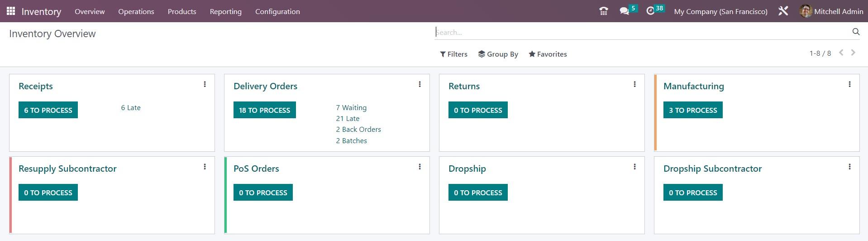Image resolution: width=868 pixels, height=241 pixels.
Task: Go to next page arrow
Action: [x=853, y=53]
